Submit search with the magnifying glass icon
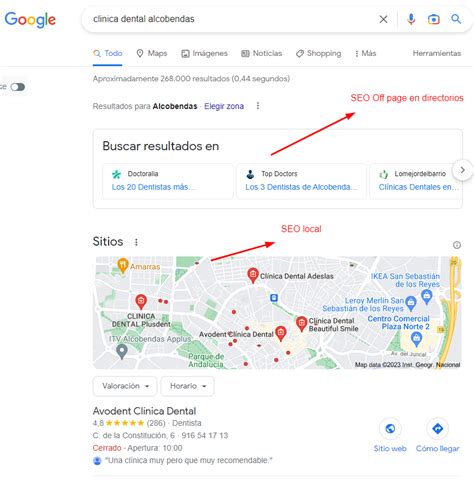The width and height of the screenshot is (474, 480). [456, 19]
